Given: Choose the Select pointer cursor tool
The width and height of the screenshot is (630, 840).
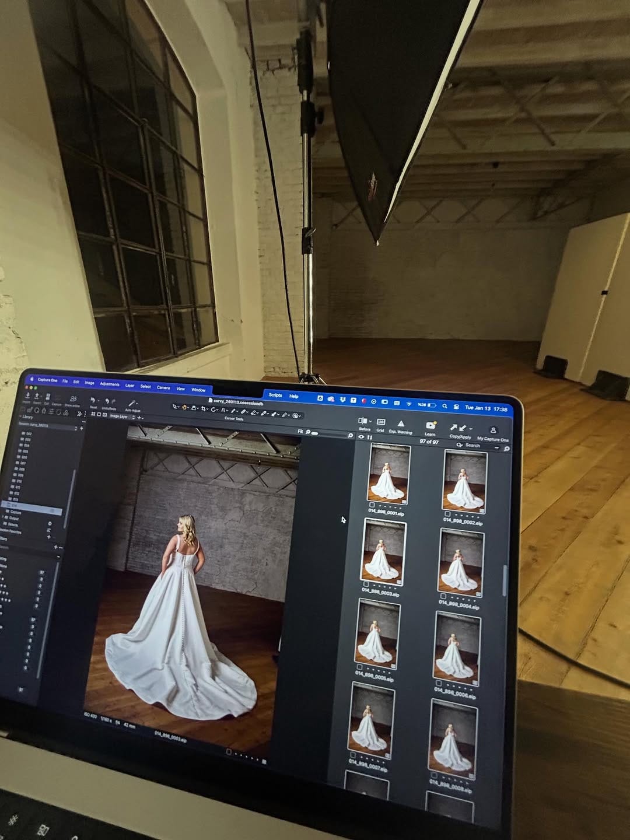Looking at the screenshot, I should coord(174,407).
